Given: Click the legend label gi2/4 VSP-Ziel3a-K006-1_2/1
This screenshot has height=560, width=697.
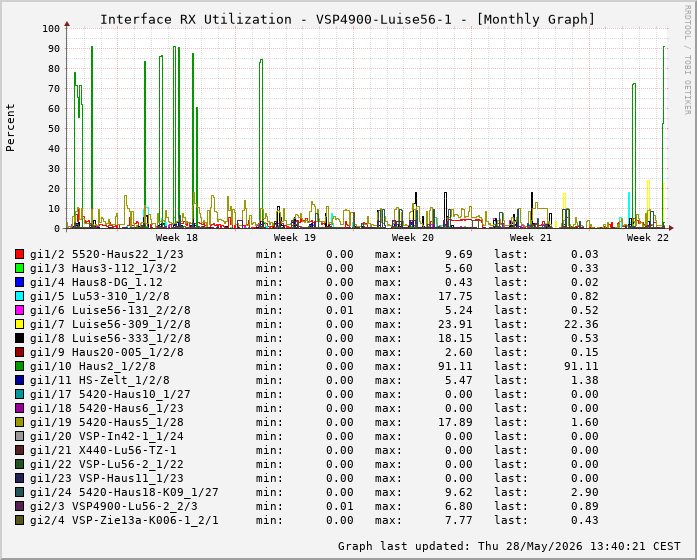Looking at the screenshot, I should (124, 520).
